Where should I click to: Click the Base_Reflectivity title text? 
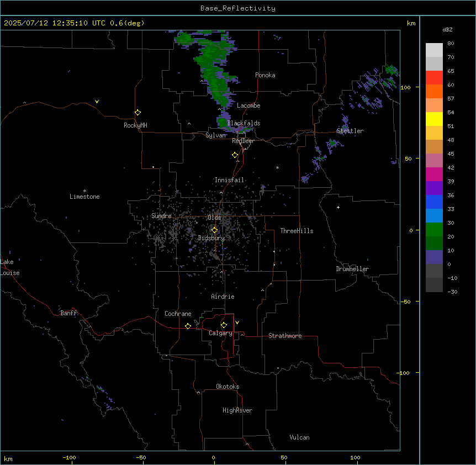[x=238, y=8]
